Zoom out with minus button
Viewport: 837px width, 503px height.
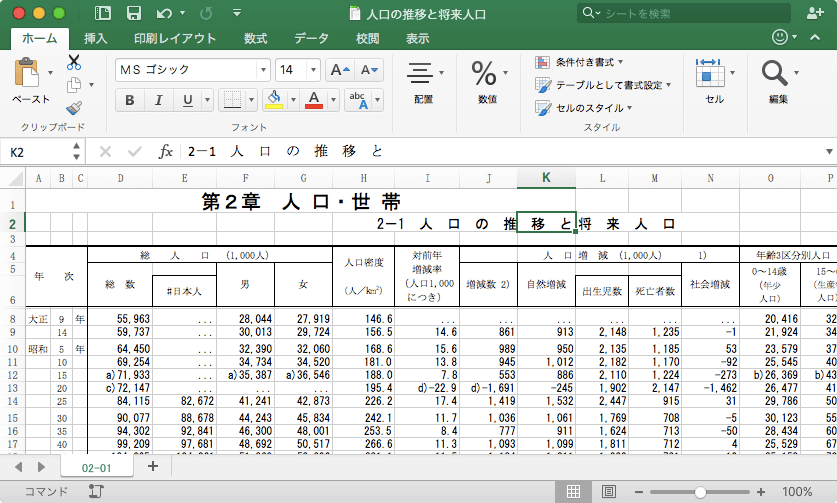[638, 492]
